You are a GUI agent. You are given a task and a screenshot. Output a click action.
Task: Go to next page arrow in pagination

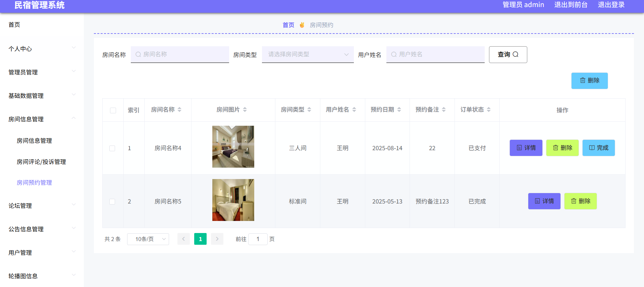pyautogui.click(x=217, y=239)
